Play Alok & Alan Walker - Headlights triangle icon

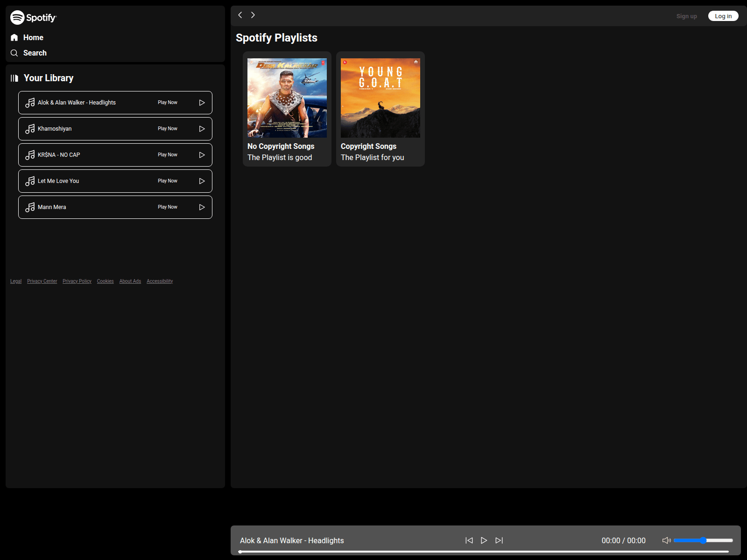click(202, 103)
